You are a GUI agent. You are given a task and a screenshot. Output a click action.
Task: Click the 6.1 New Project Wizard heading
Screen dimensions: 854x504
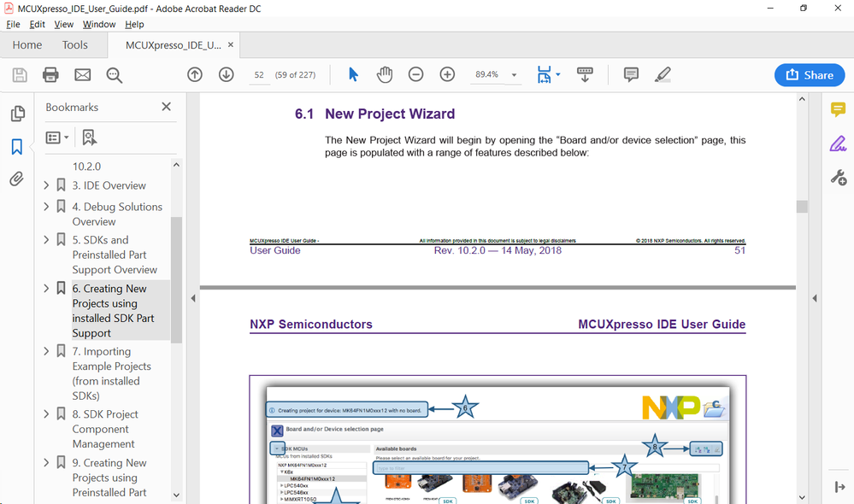(x=374, y=114)
